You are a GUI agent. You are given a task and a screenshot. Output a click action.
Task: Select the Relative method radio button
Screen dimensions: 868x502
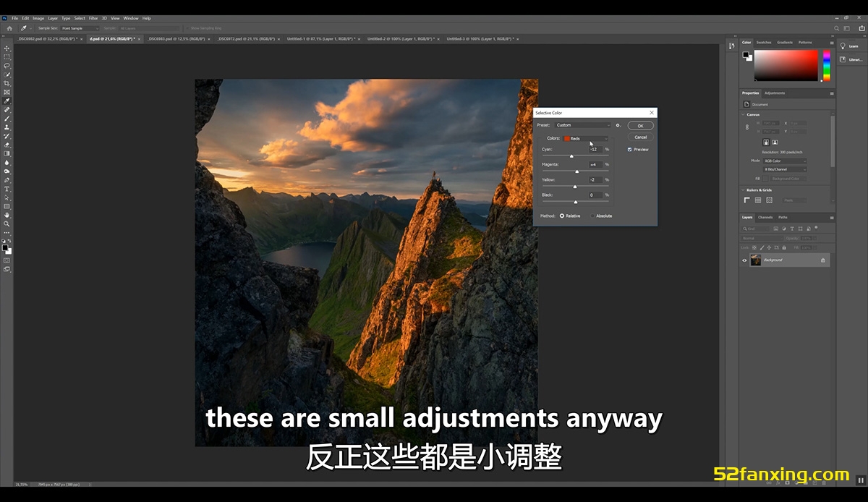point(562,216)
